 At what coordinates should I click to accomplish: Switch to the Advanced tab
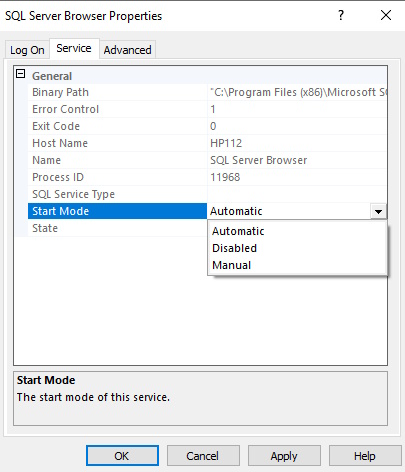(127, 50)
